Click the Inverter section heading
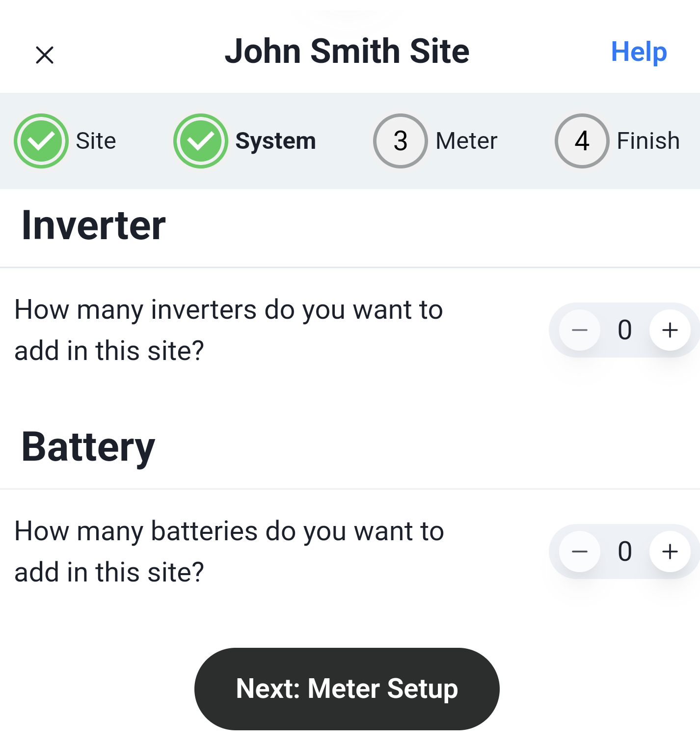The width and height of the screenshot is (700, 747). click(x=94, y=225)
